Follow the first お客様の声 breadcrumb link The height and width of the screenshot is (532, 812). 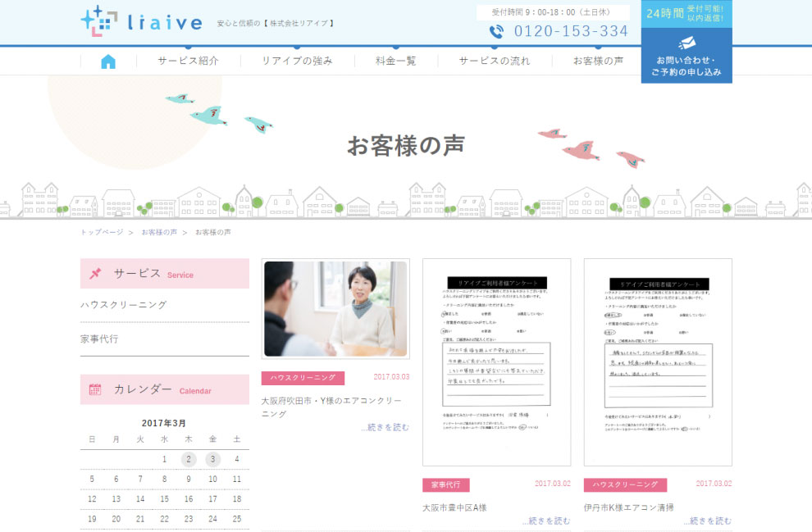coord(159,232)
